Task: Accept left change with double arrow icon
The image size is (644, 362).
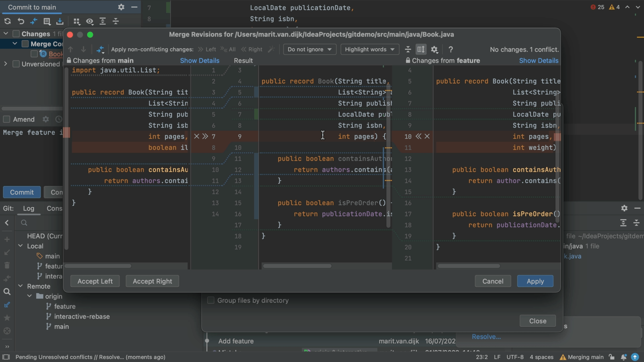Action: click(x=205, y=136)
